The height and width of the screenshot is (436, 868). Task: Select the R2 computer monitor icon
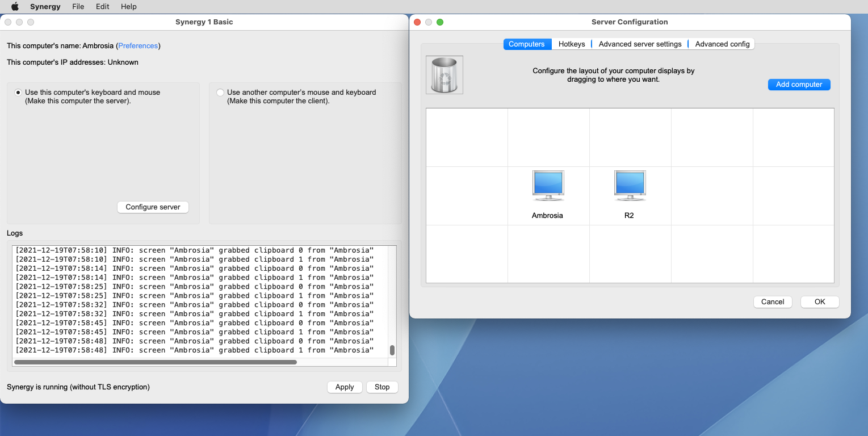click(630, 186)
